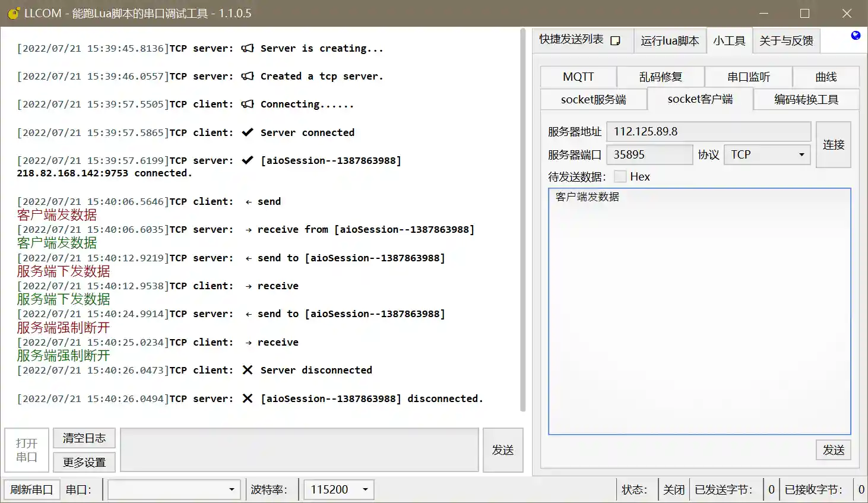Image resolution: width=868 pixels, height=503 pixels.
Task: Open the MQTT tool tab
Action: tap(577, 77)
